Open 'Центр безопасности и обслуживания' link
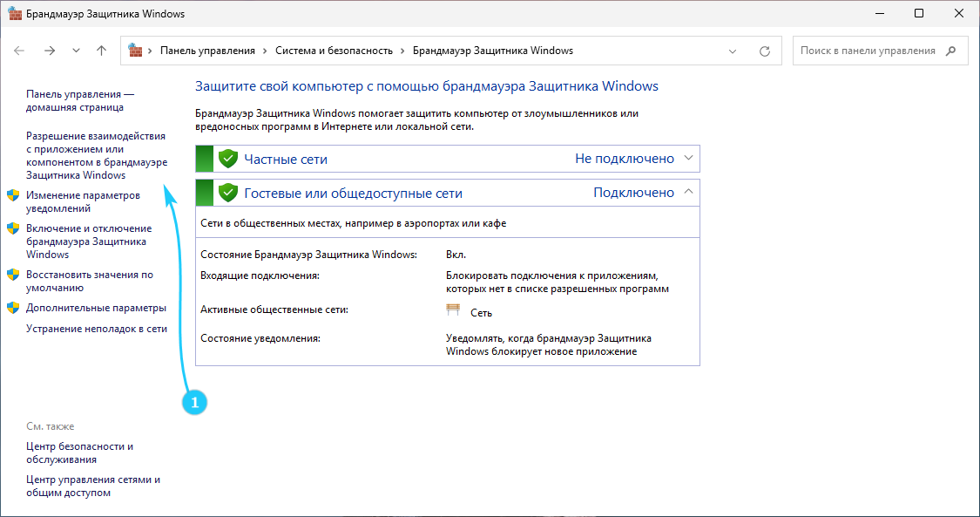980x517 pixels. [79, 453]
